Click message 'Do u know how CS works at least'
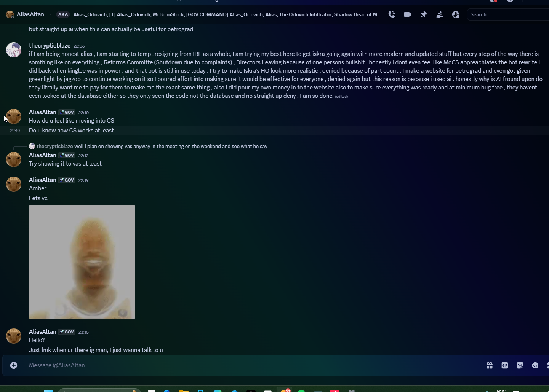Screen dimensions: 549x392 click(71, 131)
